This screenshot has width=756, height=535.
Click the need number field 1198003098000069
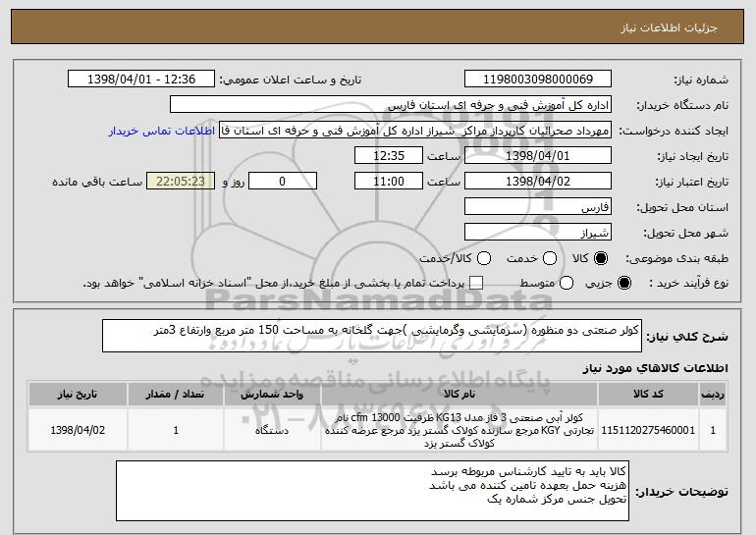point(538,80)
